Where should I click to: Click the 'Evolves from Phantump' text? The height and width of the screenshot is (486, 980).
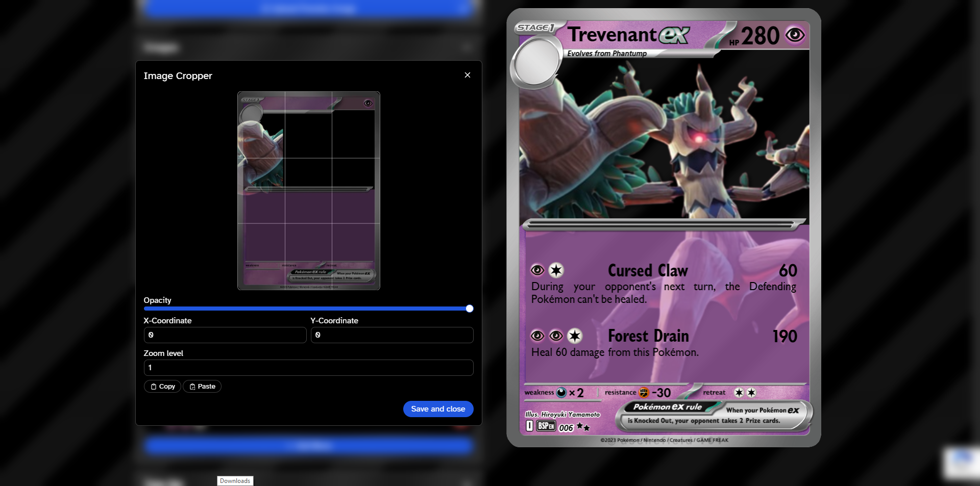(x=607, y=54)
